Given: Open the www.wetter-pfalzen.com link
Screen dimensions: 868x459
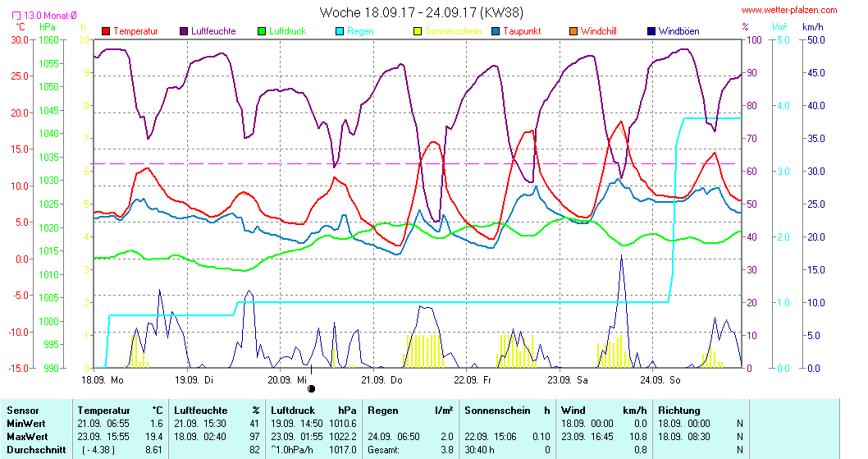Looking at the screenshot, I should pos(789,10).
